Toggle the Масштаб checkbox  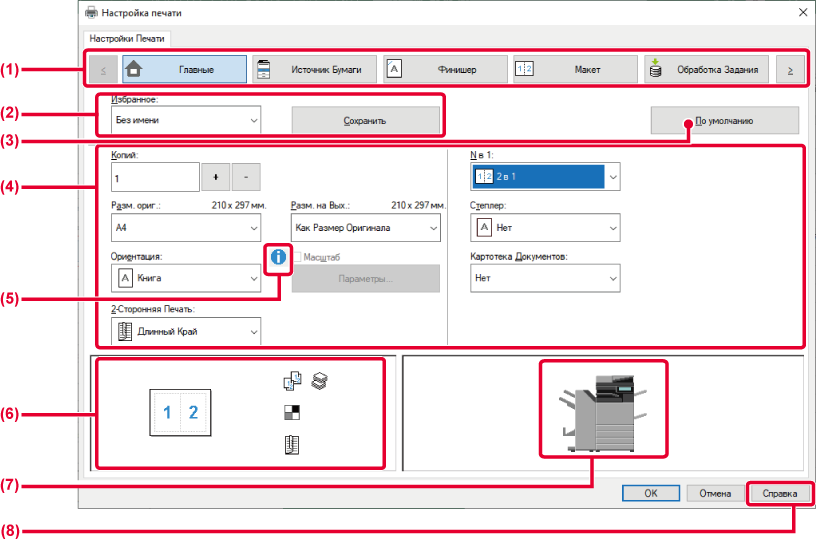298,257
